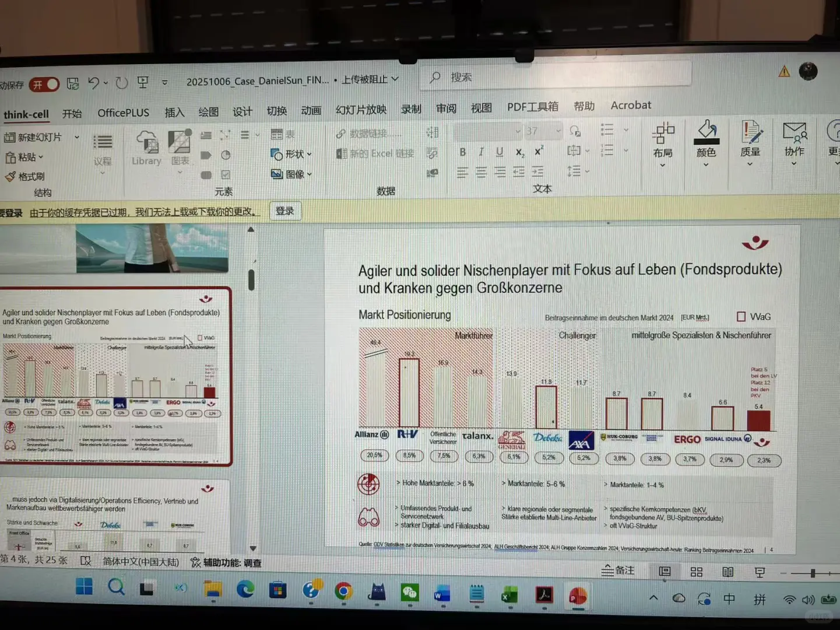840x630 pixels.
Task: Toggle the AutoSave switch
Action: [x=44, y=85]
